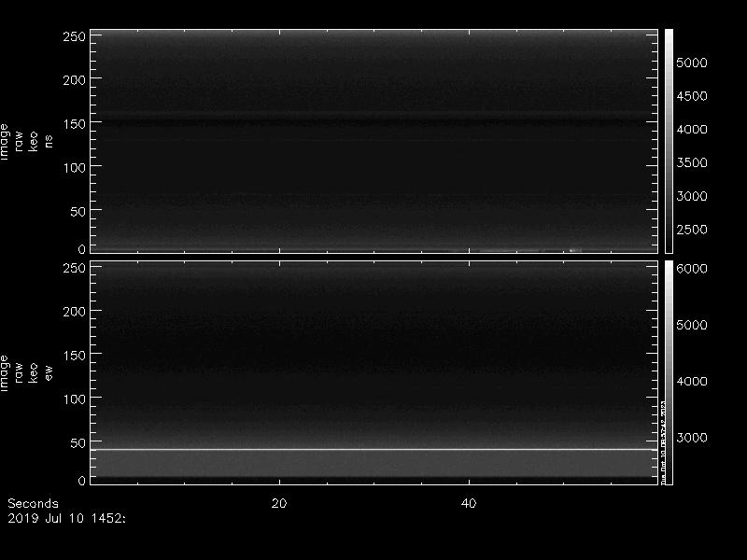
Task: Click the x-axis tick label "40"
Action: pyautogui.click(x=469, y=503)
